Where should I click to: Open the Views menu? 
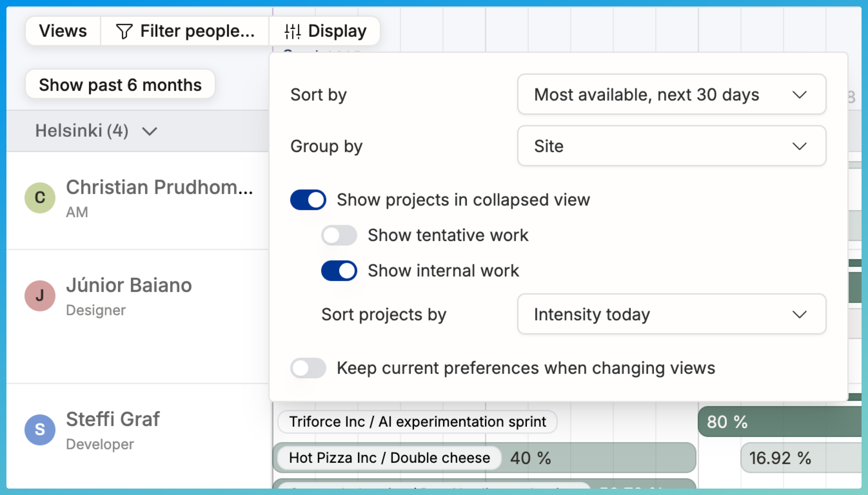[x=63, y=31]
